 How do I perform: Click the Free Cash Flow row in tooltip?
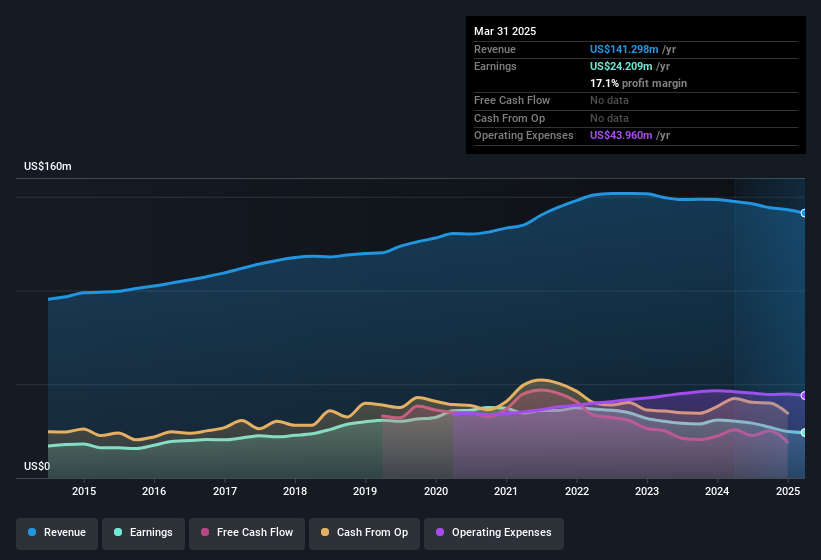pyautogui.click(x=636, y=101)
